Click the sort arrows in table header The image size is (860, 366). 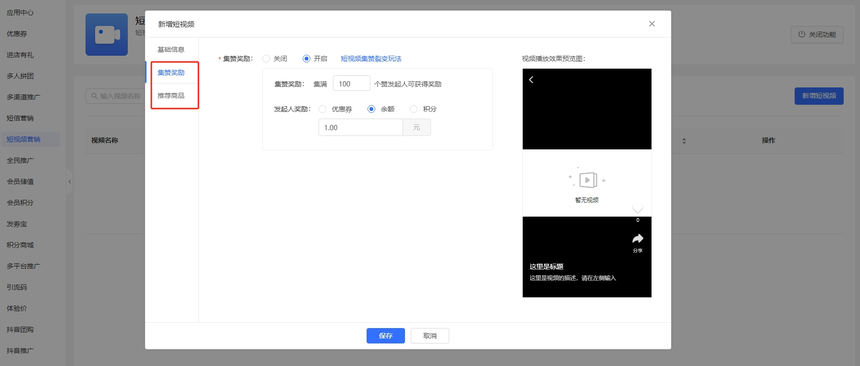pyautogui.click(x=684, y=141)
